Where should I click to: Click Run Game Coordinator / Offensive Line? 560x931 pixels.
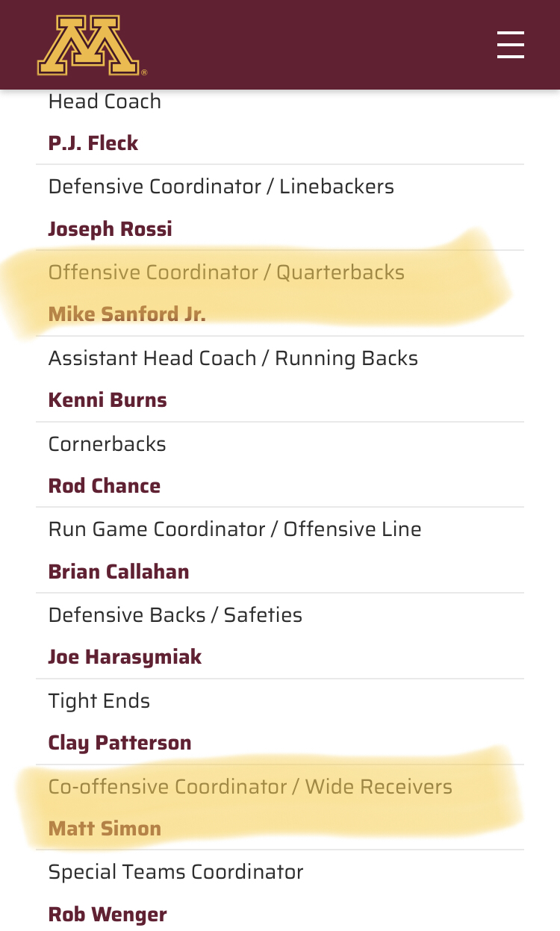(235, 529)
